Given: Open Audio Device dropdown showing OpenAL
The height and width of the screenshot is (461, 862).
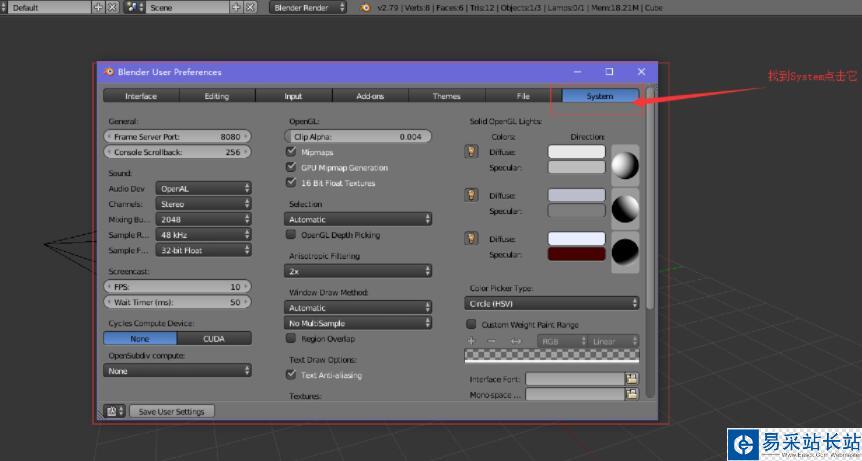Looking at the screenshot, I should point(203,188).
